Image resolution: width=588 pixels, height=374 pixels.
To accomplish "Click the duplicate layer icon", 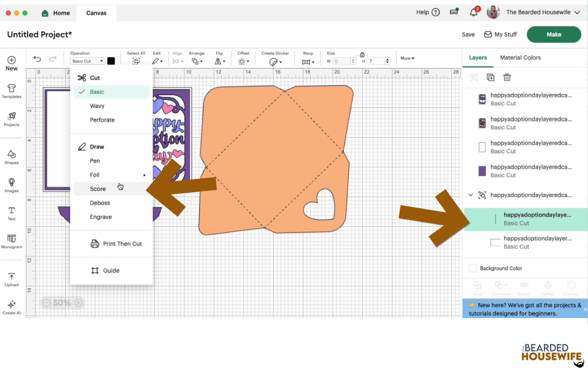I will point(490,77).
